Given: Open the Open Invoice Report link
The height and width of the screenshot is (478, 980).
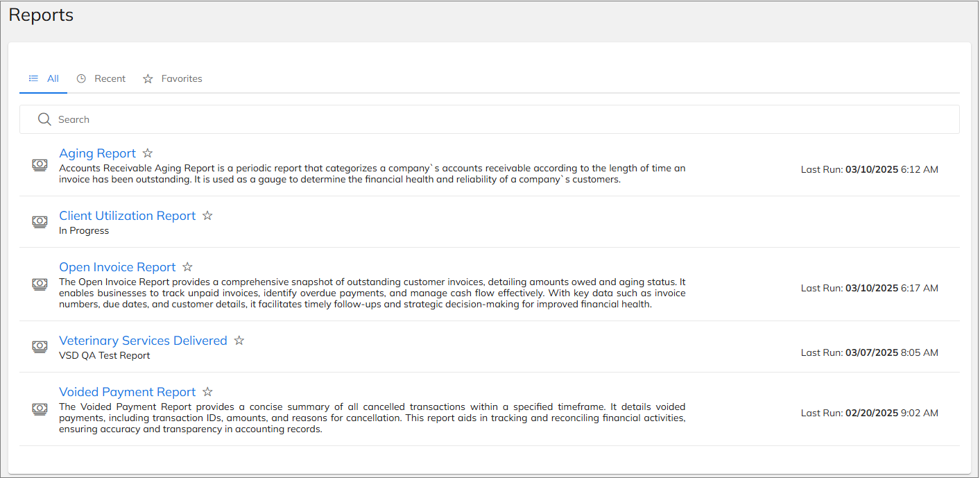Looking at the screenshot, I should (x=118, y=267).
